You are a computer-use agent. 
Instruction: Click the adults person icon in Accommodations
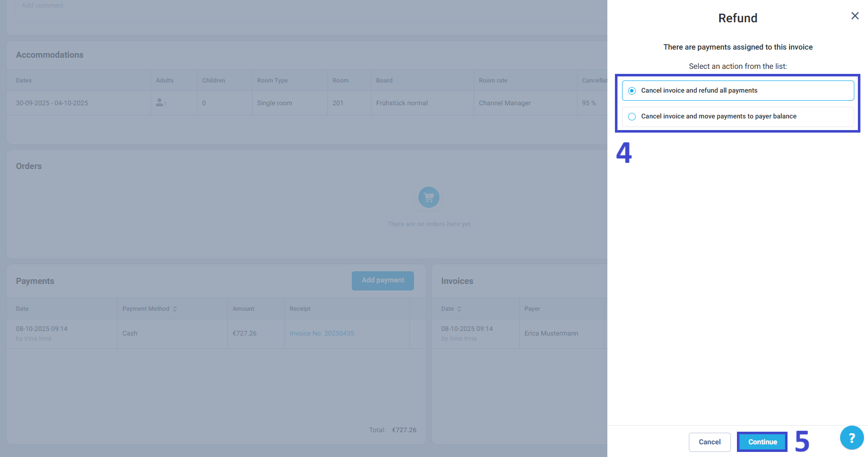160,102
